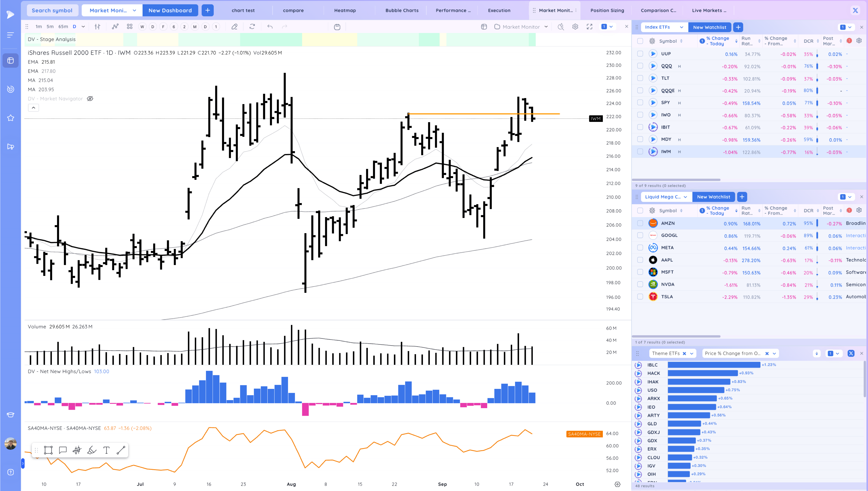Switch to the Heatmap tab
The height and width of the screenshot is (491, 868).
(x=345, y=10)
